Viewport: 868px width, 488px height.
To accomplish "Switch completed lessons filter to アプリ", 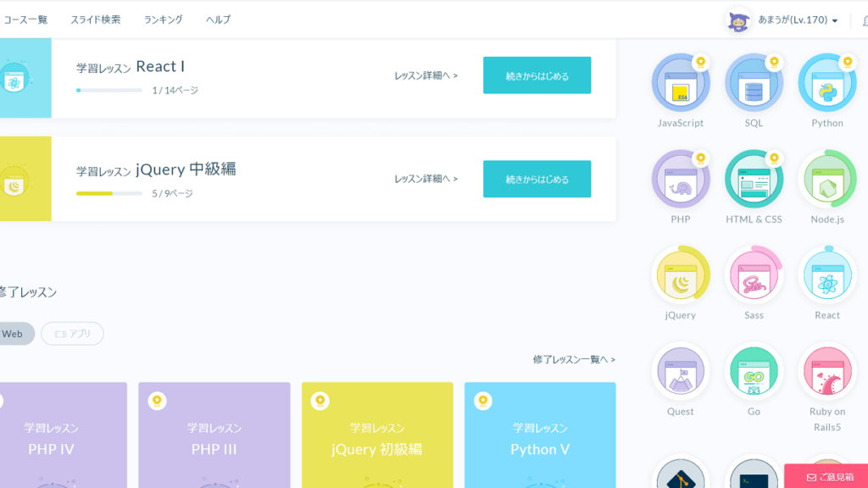I will tap(73, 334).
